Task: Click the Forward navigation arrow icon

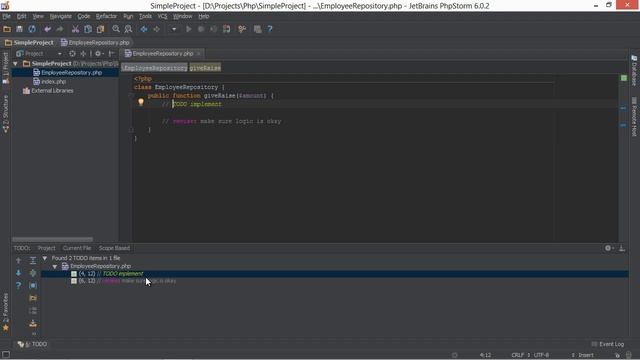Action: 156,29
